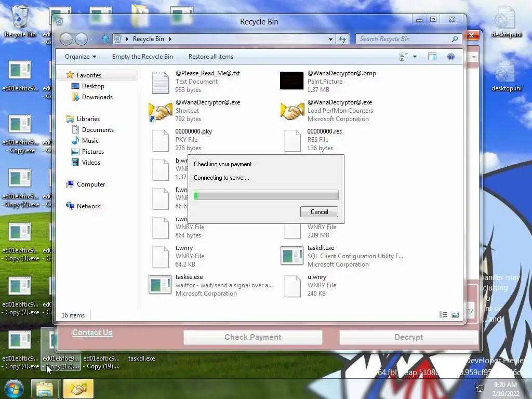
Task: Select the 00000000.pky file icon
Action: point(160,140)
